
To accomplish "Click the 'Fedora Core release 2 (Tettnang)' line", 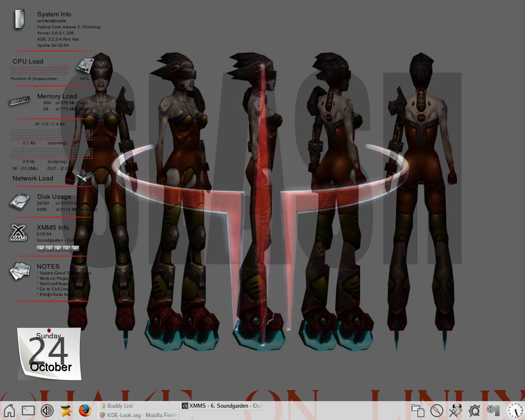I will [x=69, y=27].
